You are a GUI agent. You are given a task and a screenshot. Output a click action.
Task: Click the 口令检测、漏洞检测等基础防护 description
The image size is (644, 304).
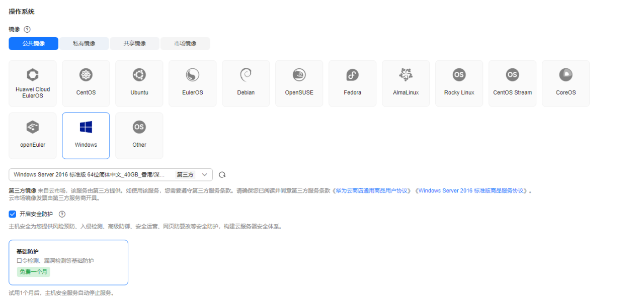click(x=55, y=261)
